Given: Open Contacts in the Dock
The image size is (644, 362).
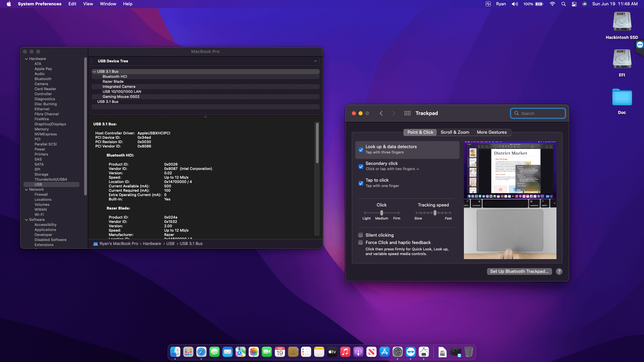Looking at the screenshot, I should point(293,352).
